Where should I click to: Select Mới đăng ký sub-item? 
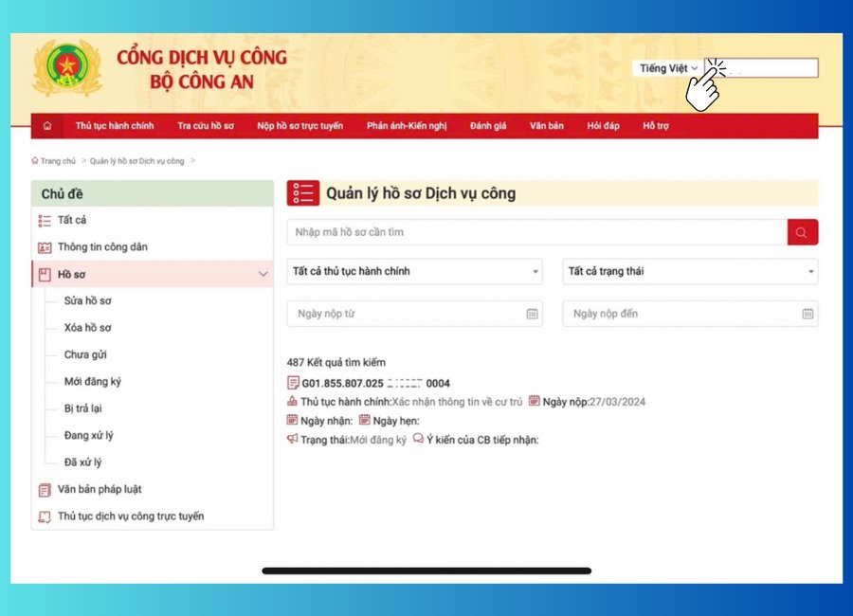tap(93, 382)
